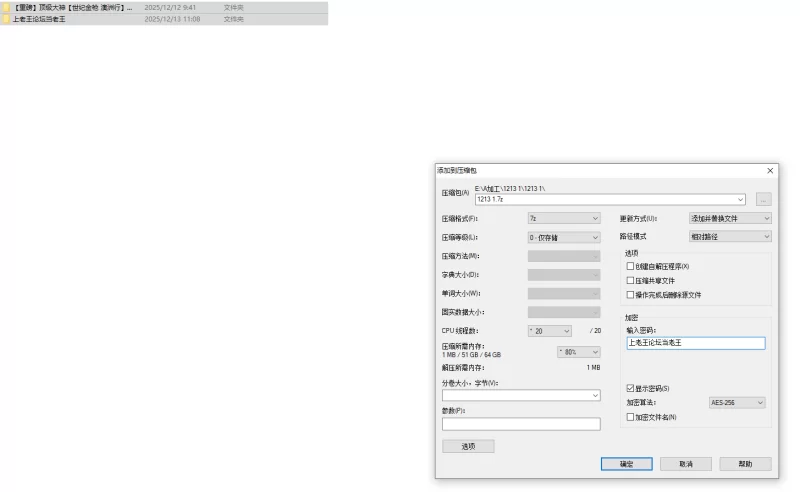Click the 1 MB / 51 GB / 64 GB memory text
Viewport: 800px width, 492px height.
(471, 355)
